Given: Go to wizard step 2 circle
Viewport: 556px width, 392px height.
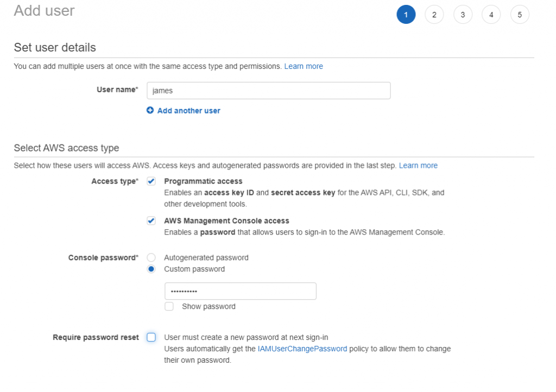Looking at the screenshot, I should point(434,15).
